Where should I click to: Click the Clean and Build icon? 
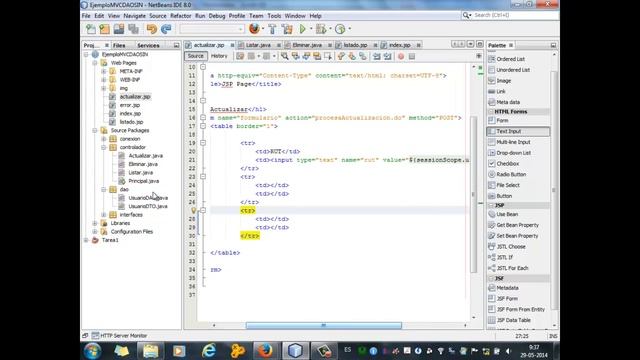[x=287, y=29]
